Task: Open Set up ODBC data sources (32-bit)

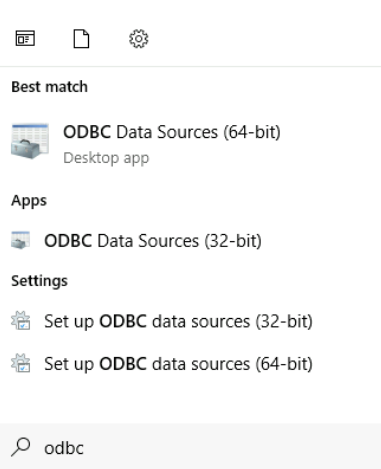Action: (x=190, y=321)
